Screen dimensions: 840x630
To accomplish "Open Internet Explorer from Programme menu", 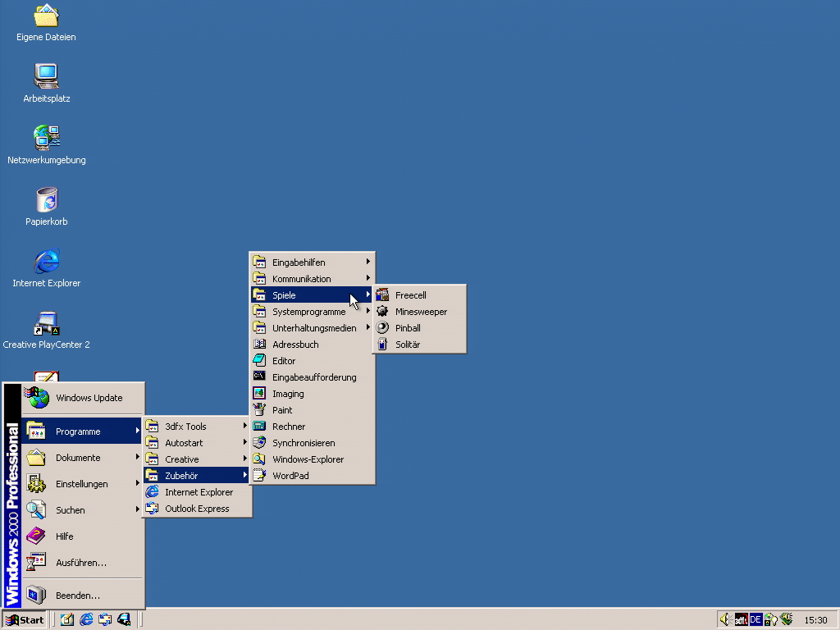I will point(197,492).
